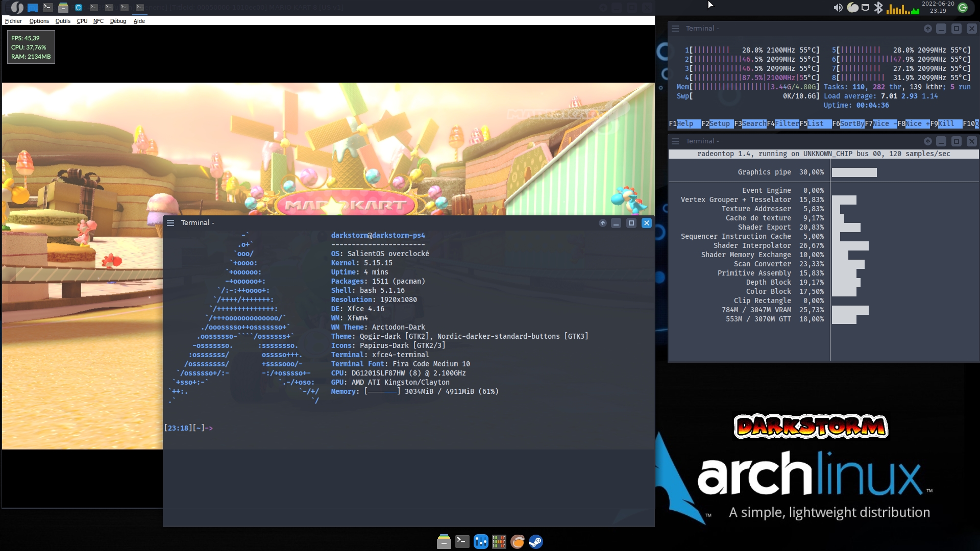Click F8 Nice + in htop

pos(914,123)
